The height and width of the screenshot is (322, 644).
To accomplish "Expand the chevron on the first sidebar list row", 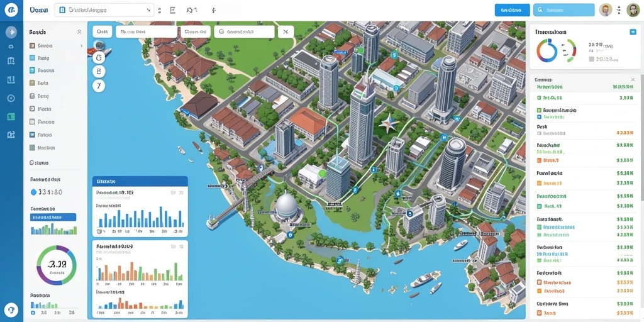I will (81, 46).
